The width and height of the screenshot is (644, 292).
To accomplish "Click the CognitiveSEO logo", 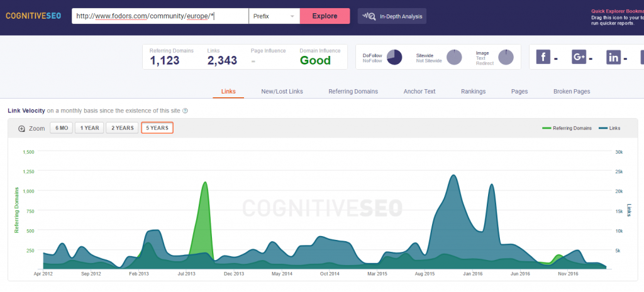I will tap(33, 16).
